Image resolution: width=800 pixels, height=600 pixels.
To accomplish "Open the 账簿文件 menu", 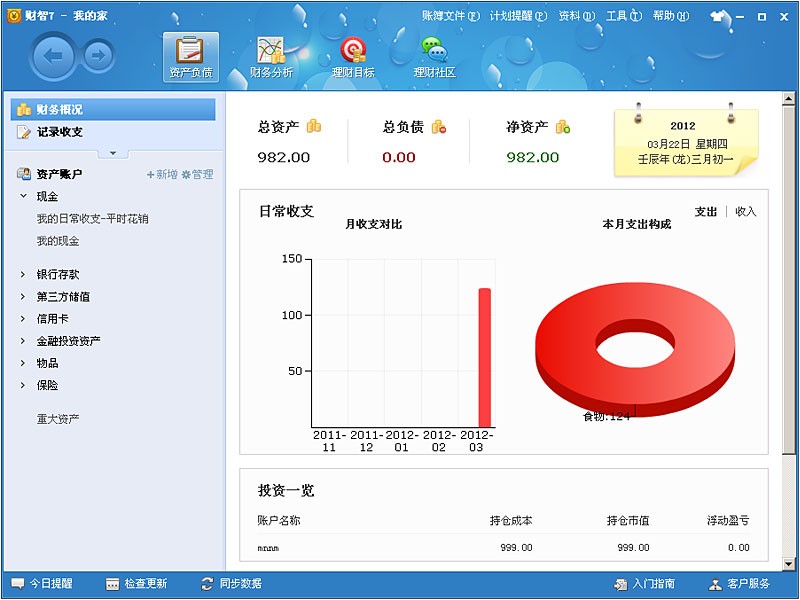I will coord(450,16).
